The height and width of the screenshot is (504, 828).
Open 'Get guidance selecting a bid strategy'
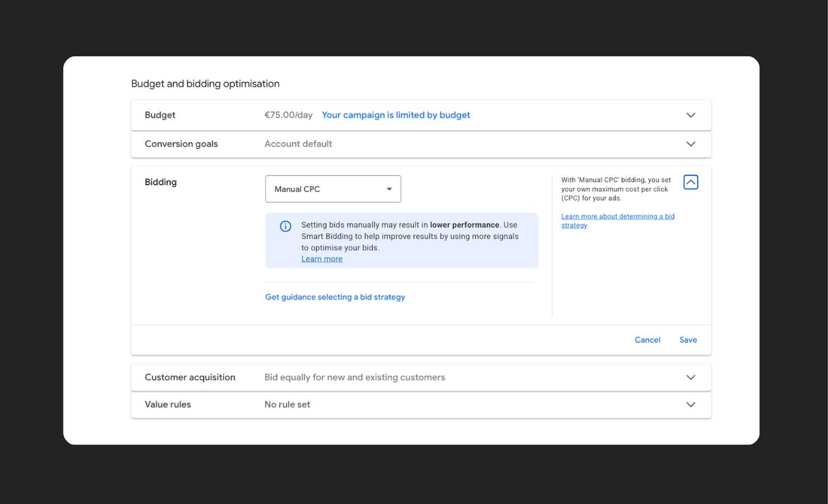[x=335, y=297]
